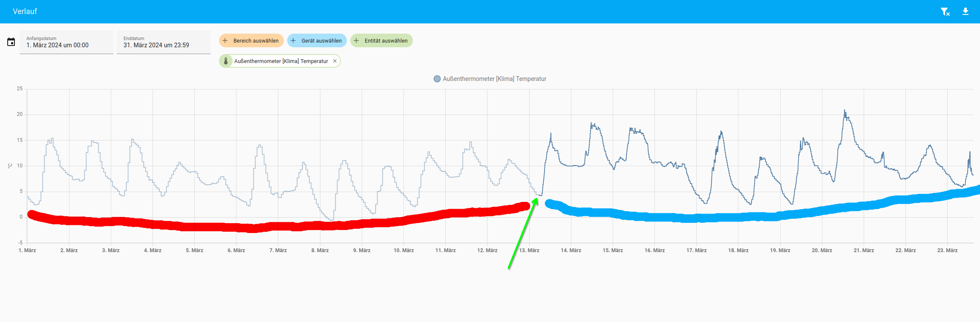This screenshot has height=322, width=980.
Task: Click the download icon in header
Action: pyautogui.click(x=966, y=11)
